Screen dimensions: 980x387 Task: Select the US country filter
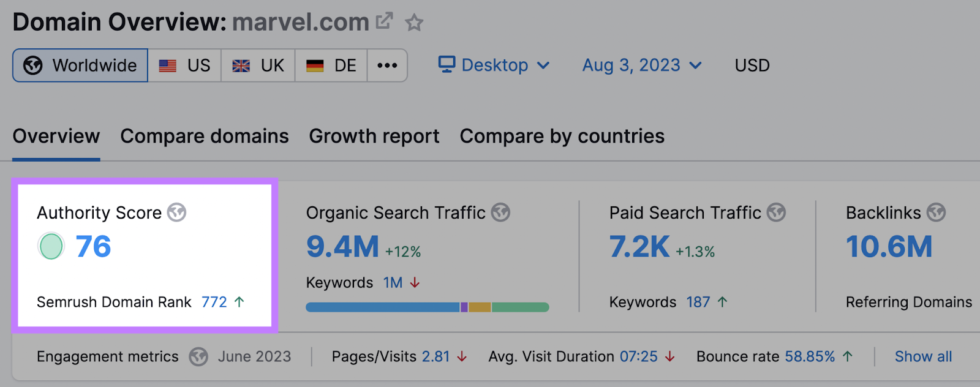click(x=186, y=65)
